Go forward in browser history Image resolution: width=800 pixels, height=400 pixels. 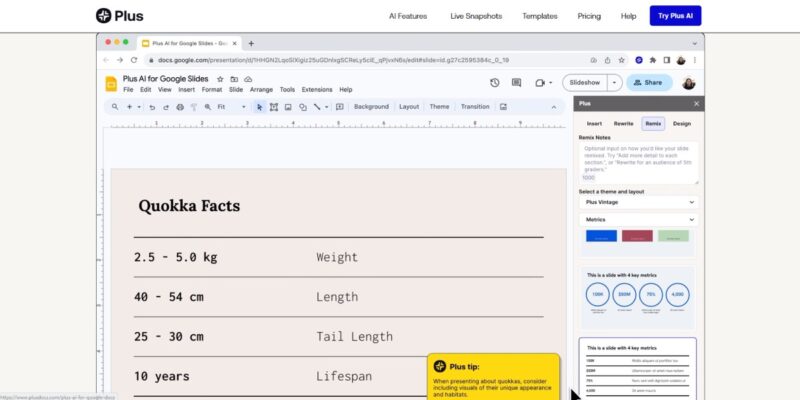(119, 60)
